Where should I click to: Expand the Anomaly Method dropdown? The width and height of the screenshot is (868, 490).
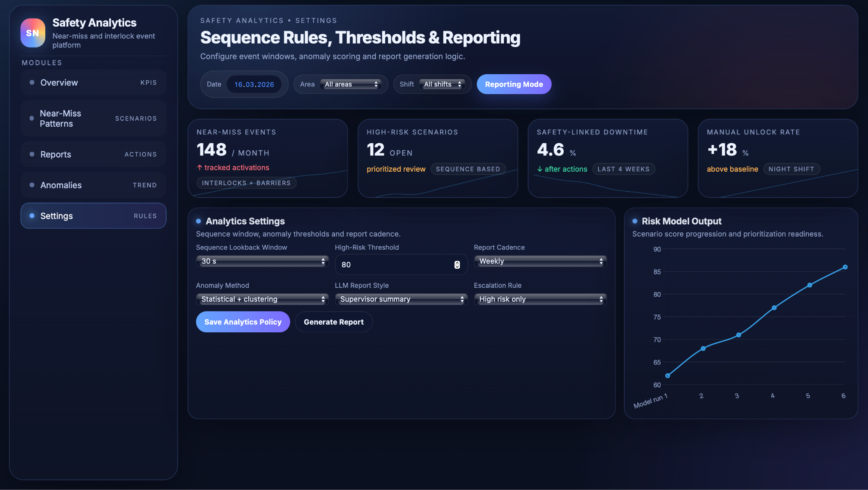(262, 299)
